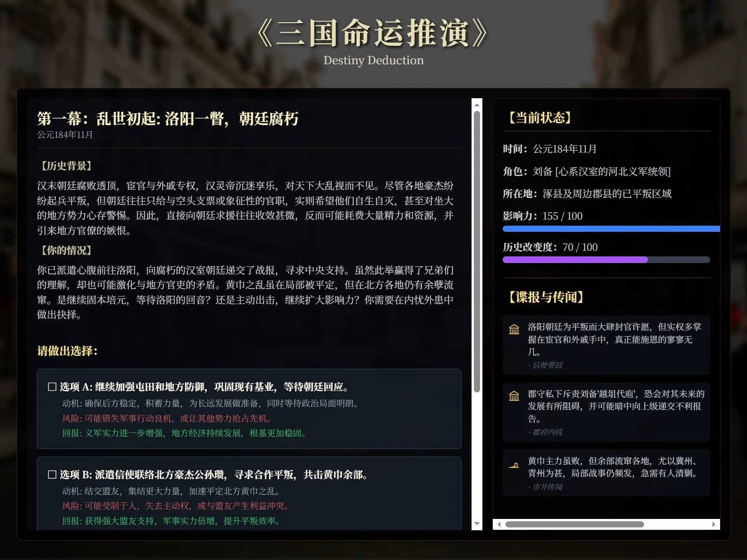Viewport: 747px width, 560px height.
Task: Click option B's green 回报 line
Action: pos(172,521)
